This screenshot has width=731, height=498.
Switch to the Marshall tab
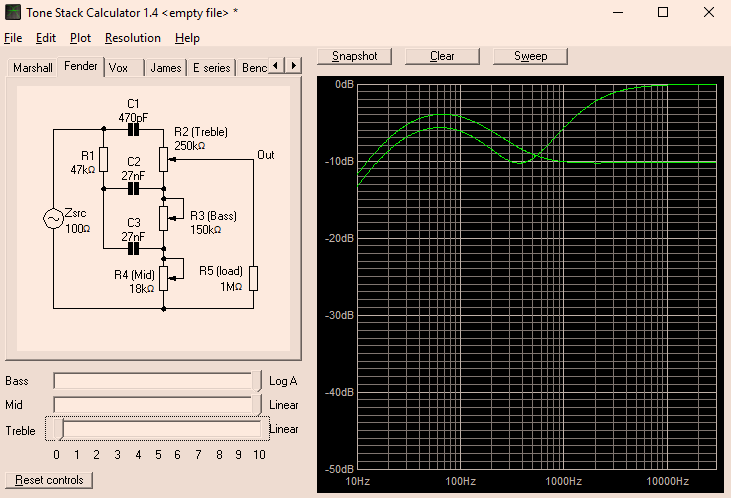(33, 68)
